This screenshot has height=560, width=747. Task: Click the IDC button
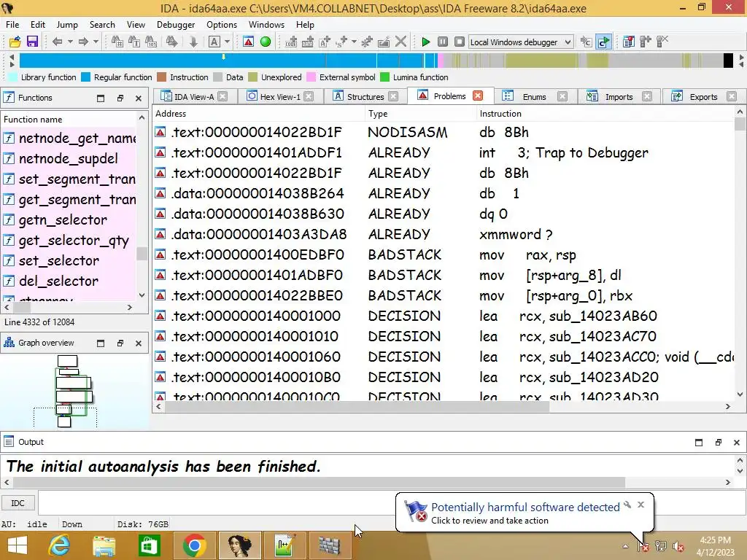click(x=18, y=503)
